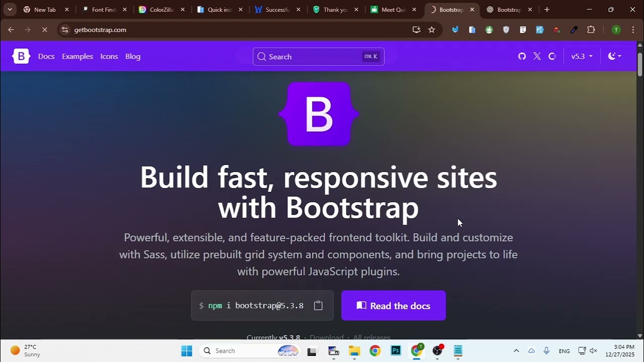Switch to the rightmost Bootstrap tab

click(509, 10)
